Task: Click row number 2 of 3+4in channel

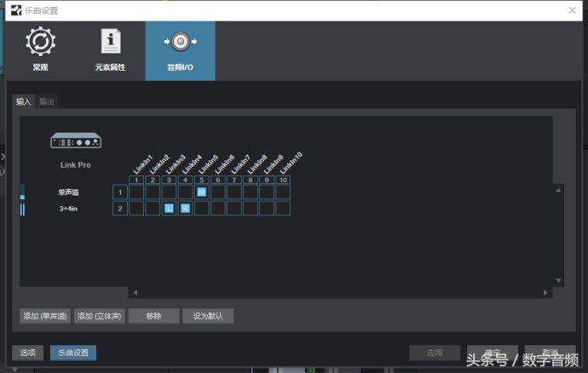Action: tap(120, 209)
